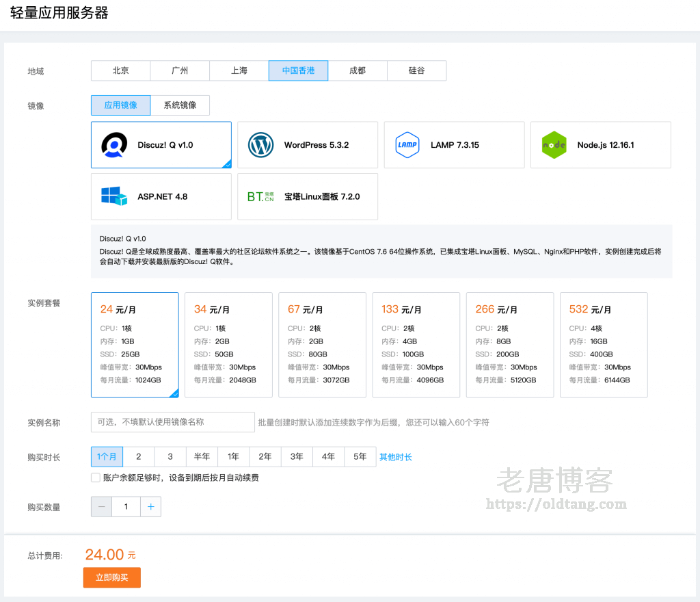Switch to the 系统镜像 tab
This screenshot has width=700, height=602.
tap(180, 105)
